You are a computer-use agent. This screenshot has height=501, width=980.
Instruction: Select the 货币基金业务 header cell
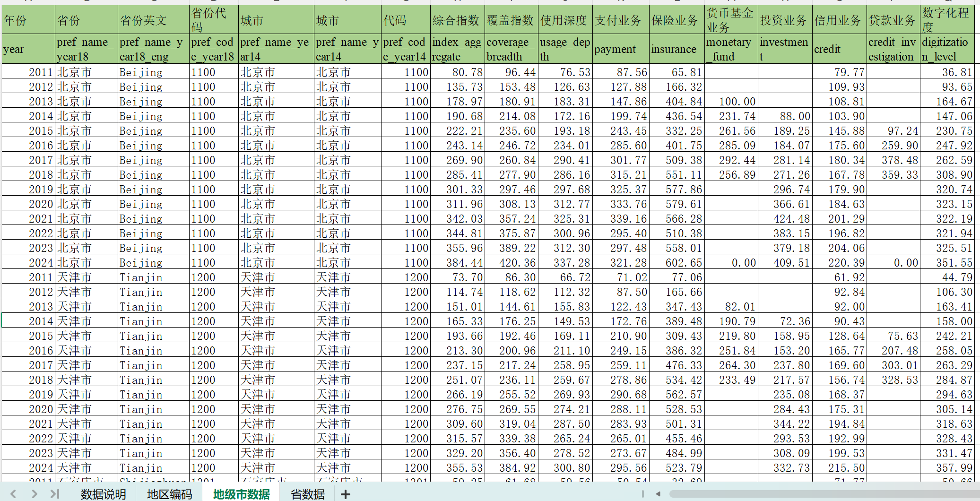click(731, 20)
